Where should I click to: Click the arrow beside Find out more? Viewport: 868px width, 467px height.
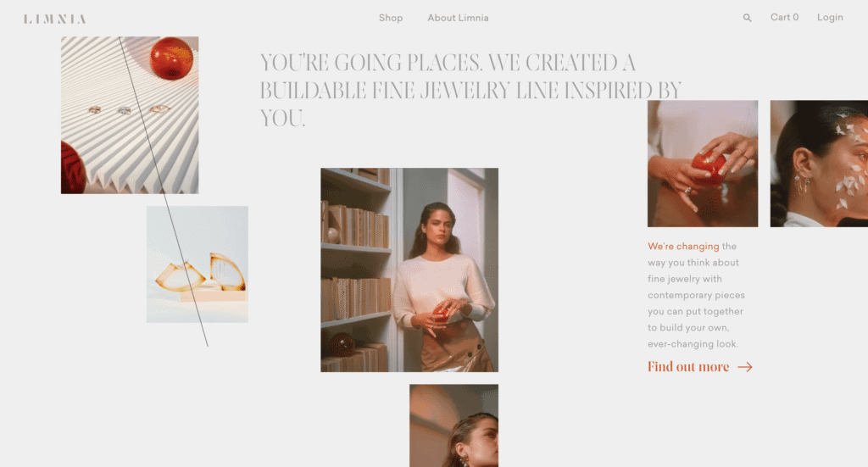point(745,367)
